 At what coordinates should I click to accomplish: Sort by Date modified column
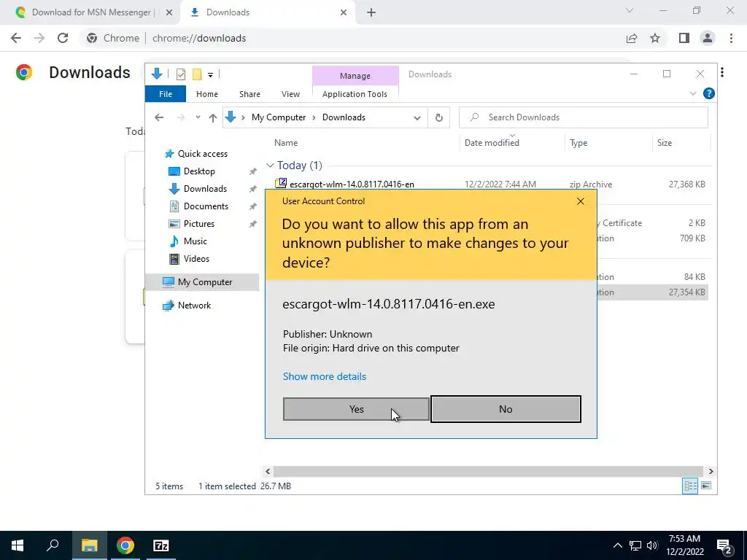click(492, 143)
